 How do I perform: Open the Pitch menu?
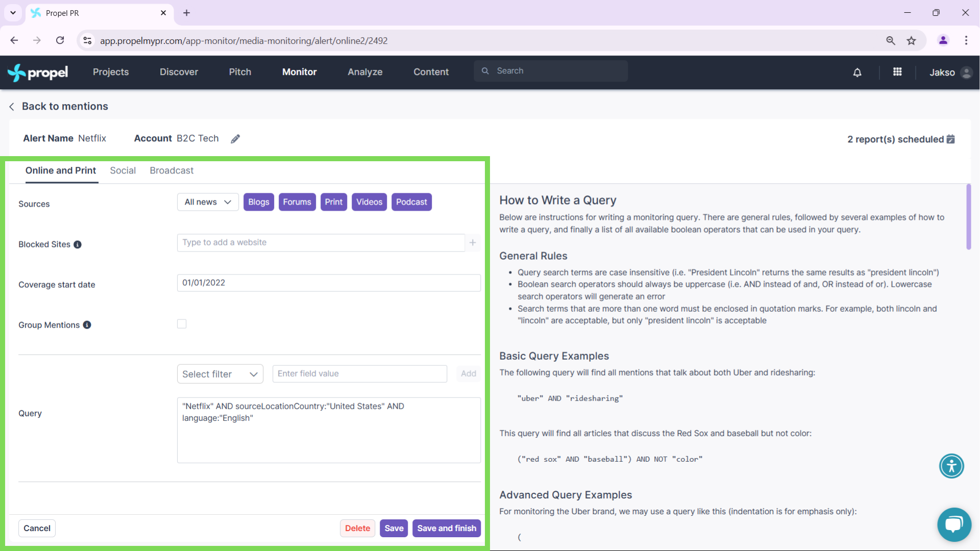(x=240, y=72)
